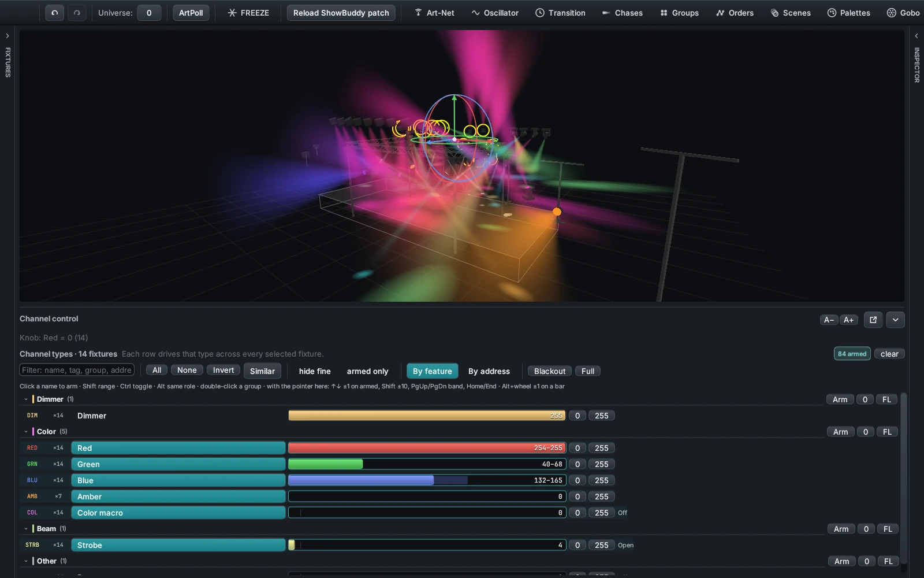Open the Groups panel
The width and height of the screenshot is (924, 578).
click(x=679, y=13)
